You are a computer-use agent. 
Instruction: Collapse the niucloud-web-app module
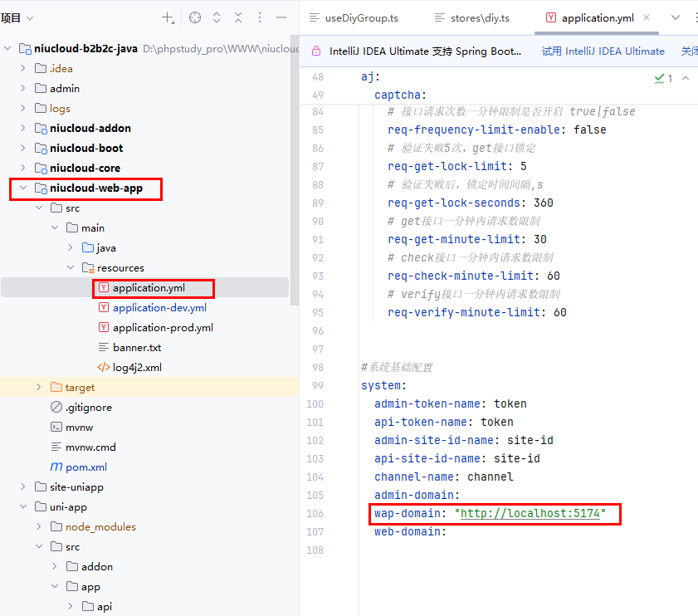(22, 188)
